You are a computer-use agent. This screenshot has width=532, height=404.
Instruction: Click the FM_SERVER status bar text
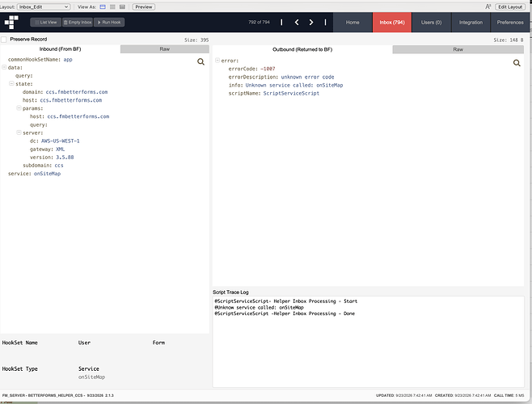[x=57, y=395]
